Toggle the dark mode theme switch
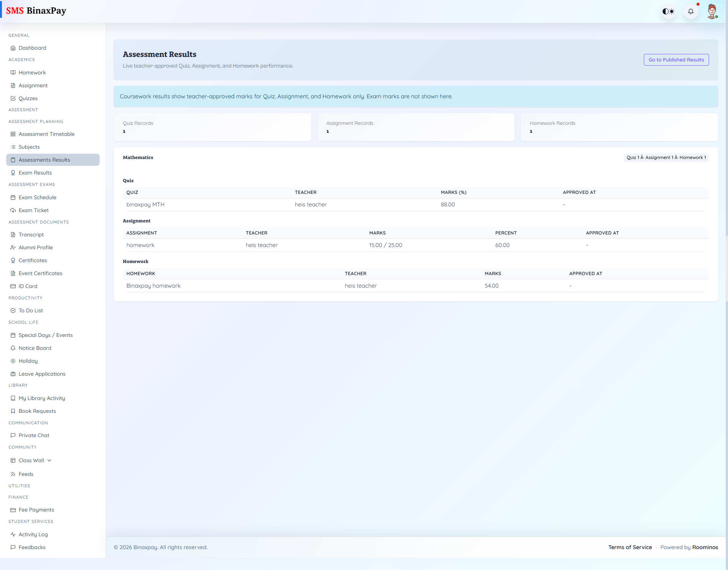The height and width of the screenshot is (570, 728). 668,11
